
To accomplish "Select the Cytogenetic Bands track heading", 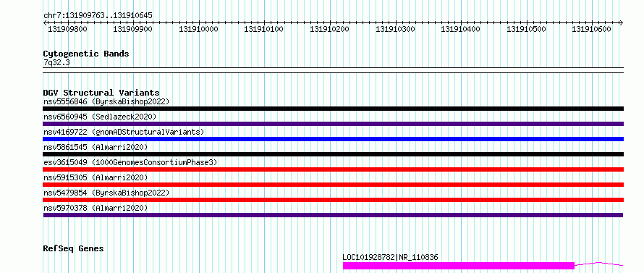I will tap(86, 54).
